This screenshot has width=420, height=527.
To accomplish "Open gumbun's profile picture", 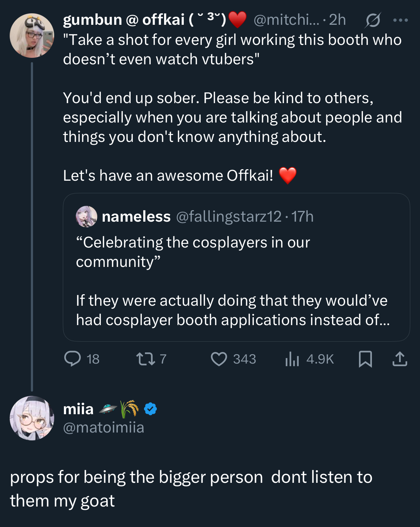I will [x=32, y=36].
